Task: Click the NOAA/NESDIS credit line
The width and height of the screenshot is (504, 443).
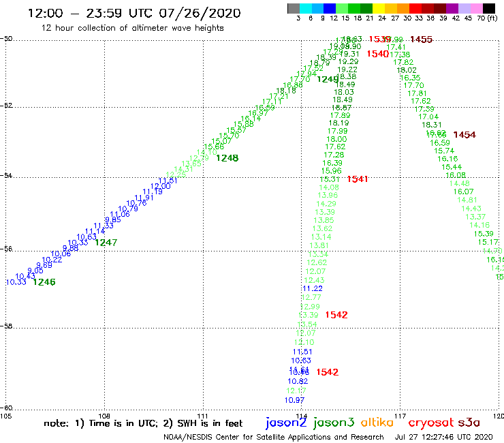Action: 274,438
